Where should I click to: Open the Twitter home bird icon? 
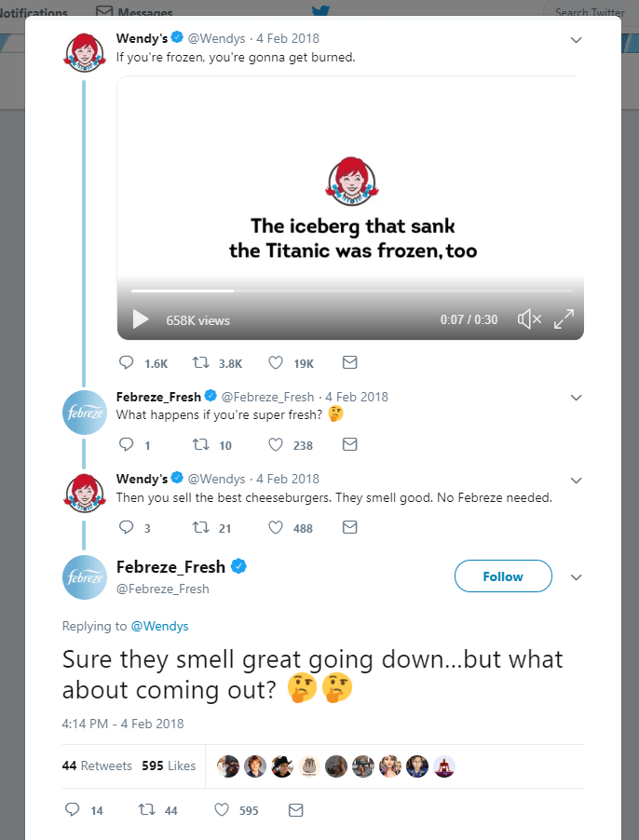coord(320,11)
